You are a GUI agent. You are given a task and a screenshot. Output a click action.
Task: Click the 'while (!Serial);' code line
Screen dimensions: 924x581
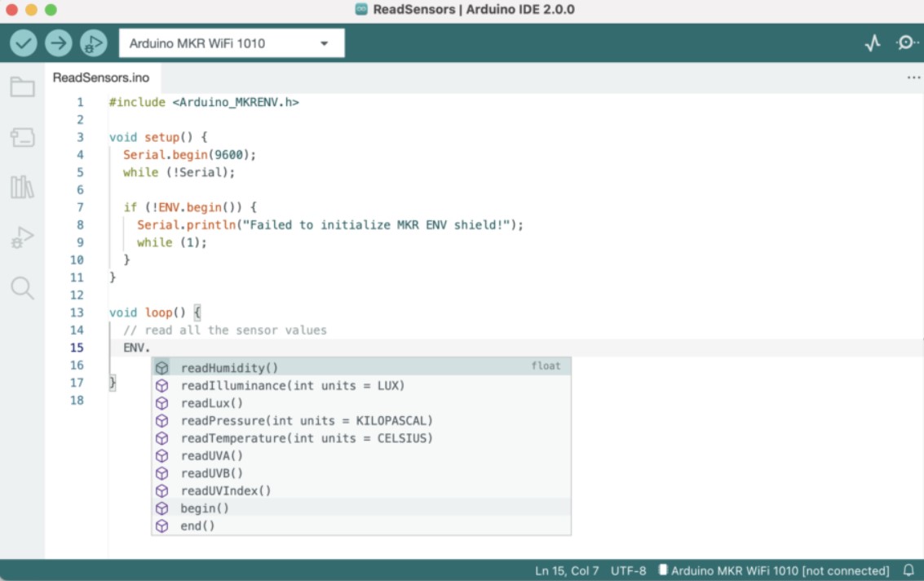pos(179,172)
